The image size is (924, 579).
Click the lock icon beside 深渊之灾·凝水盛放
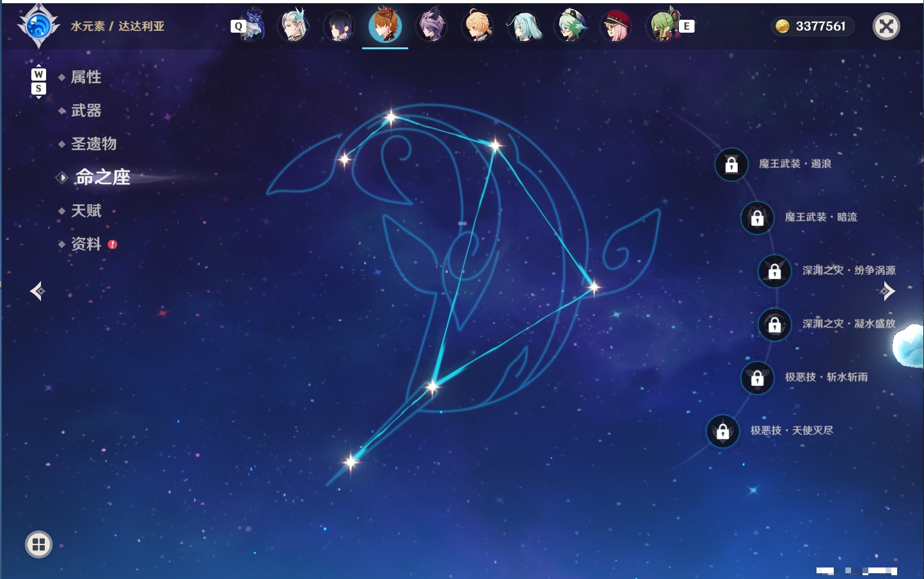pos(774,324)
